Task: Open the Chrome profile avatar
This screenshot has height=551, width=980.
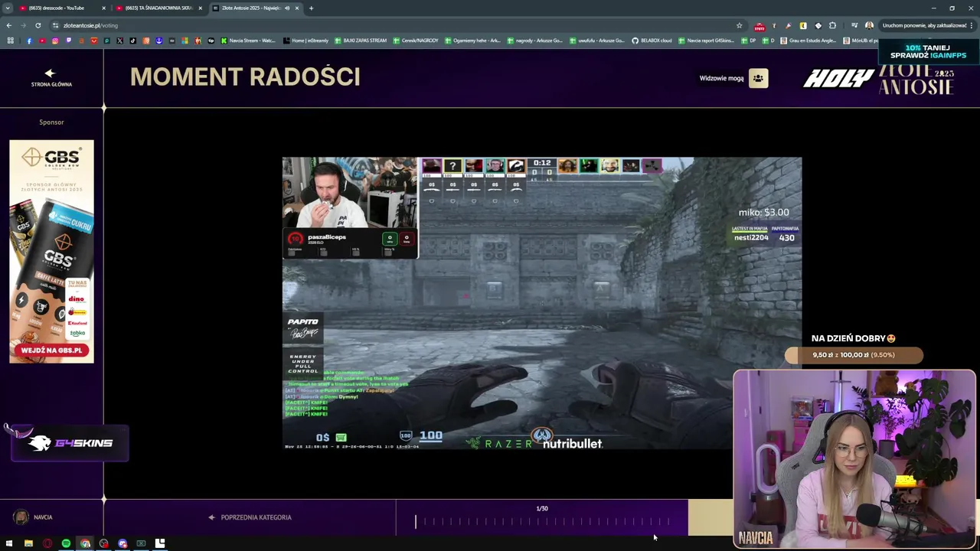Action: (869, 25)
